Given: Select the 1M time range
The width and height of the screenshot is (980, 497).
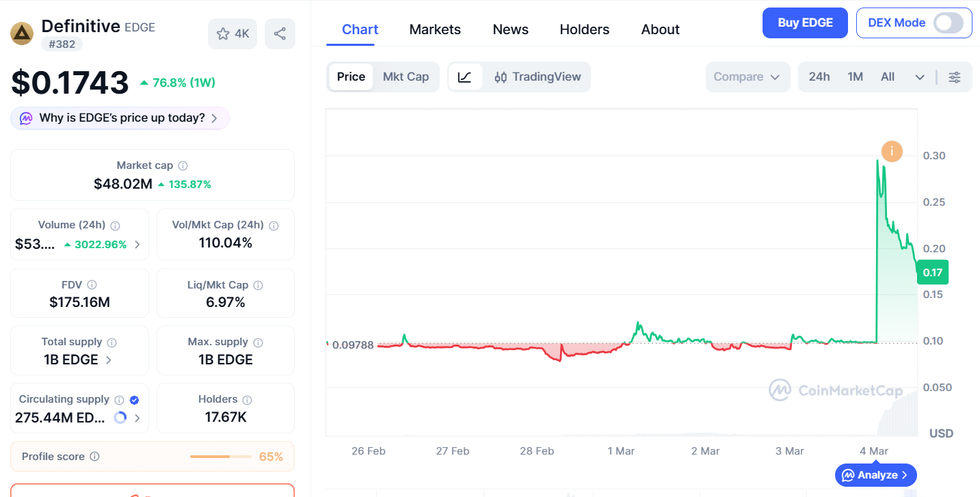Looking at the screenshot, I should (x=855, y=77).
